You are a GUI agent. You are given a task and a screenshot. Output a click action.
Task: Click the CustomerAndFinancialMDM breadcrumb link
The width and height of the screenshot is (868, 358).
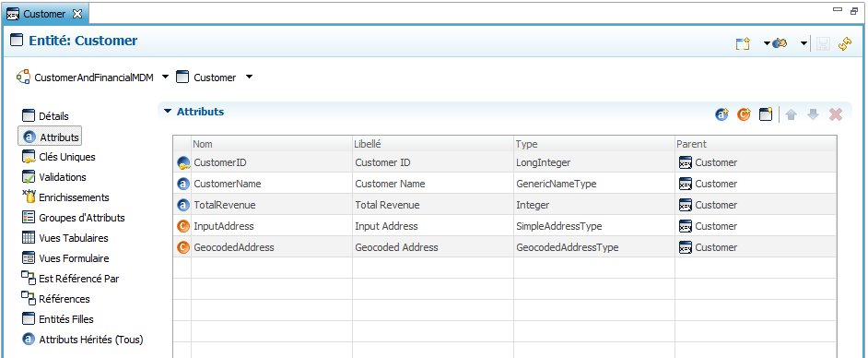tap(94, 78)
